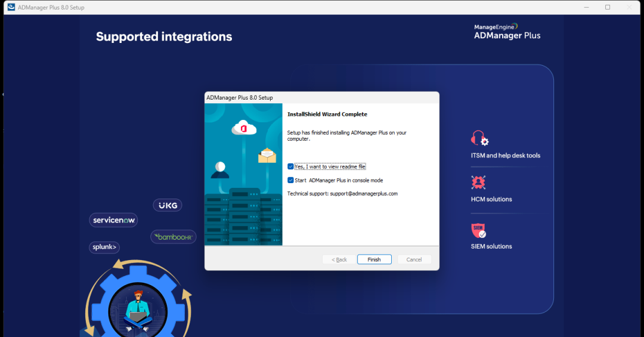Screen dimensions: 644x337
Task: Click 'Supported integrations' heading
Action: [x=164, y=36]
